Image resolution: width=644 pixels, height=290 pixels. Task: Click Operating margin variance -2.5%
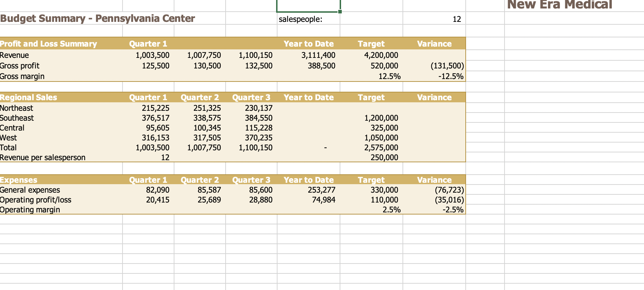click(x=453, y=210)
